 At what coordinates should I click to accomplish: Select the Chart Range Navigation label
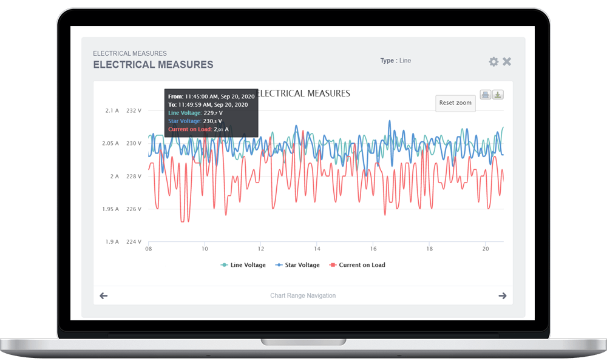[x=303, y=296]
